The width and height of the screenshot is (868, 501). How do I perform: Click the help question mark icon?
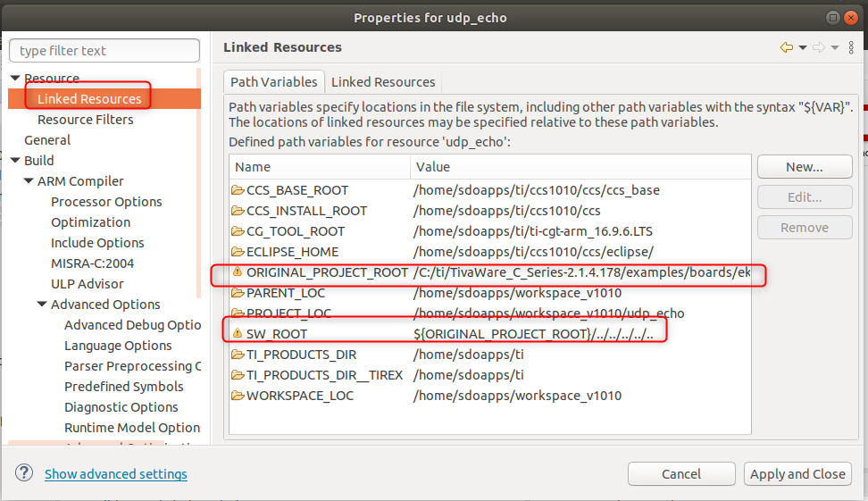[24, 473]
